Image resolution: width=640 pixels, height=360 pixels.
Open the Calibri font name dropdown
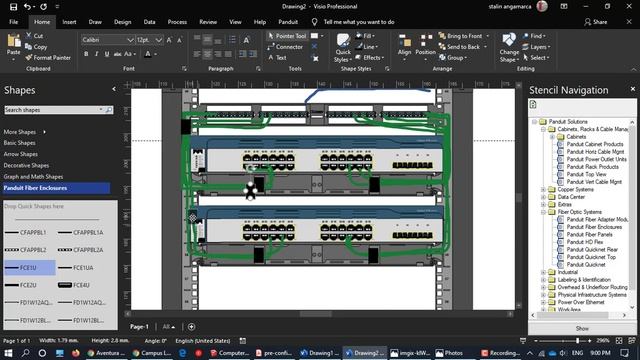tap(130, 40)
